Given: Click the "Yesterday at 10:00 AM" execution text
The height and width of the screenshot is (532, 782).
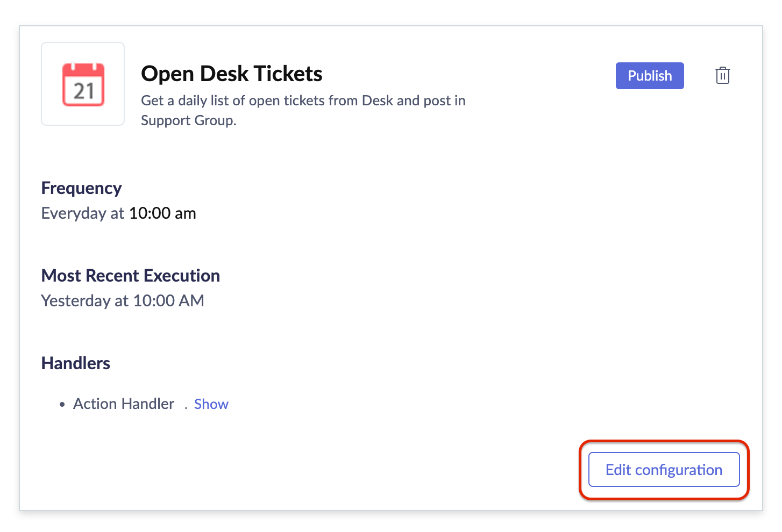Looking at the screenshot, I should coord(123,301).
